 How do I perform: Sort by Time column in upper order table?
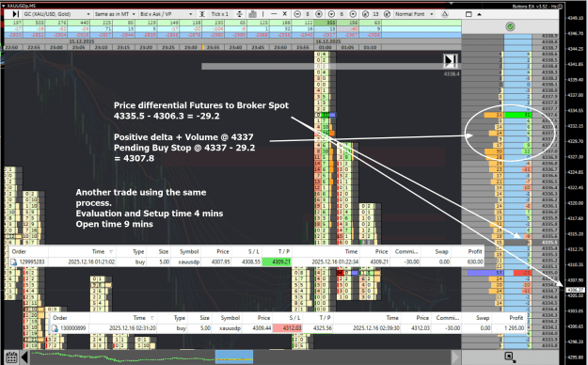coord(98,251)
